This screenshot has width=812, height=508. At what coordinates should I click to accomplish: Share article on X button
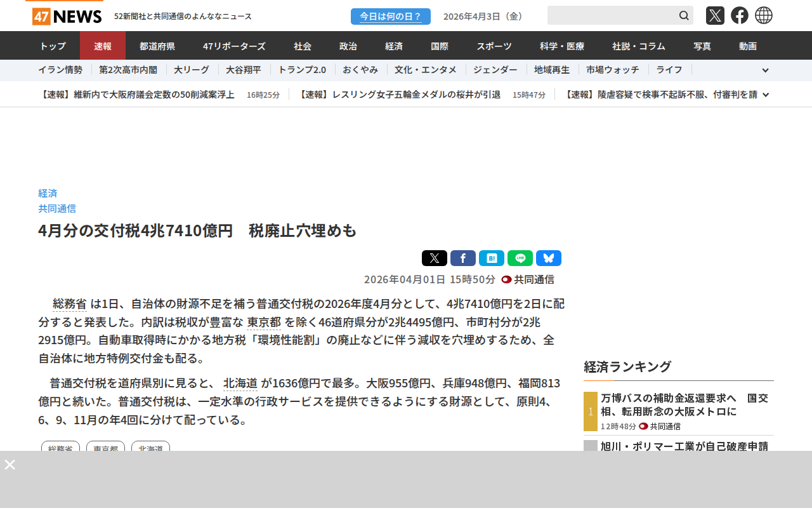435,258
